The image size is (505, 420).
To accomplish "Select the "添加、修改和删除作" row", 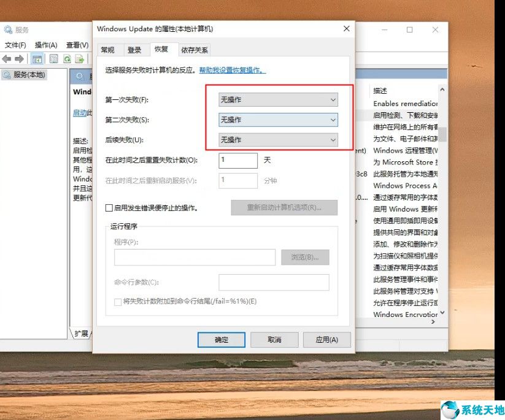I will coord(405,244).
